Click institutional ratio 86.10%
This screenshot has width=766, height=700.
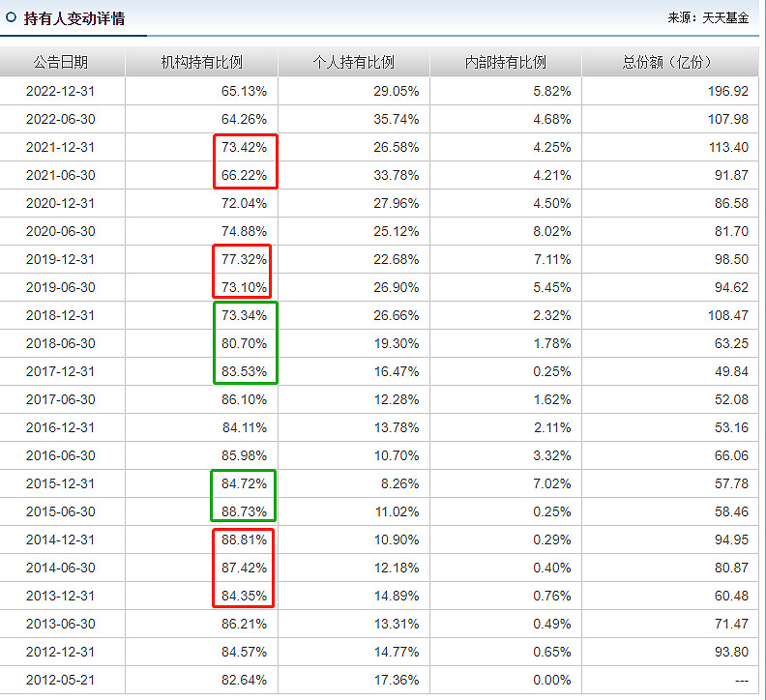(244, 399)
